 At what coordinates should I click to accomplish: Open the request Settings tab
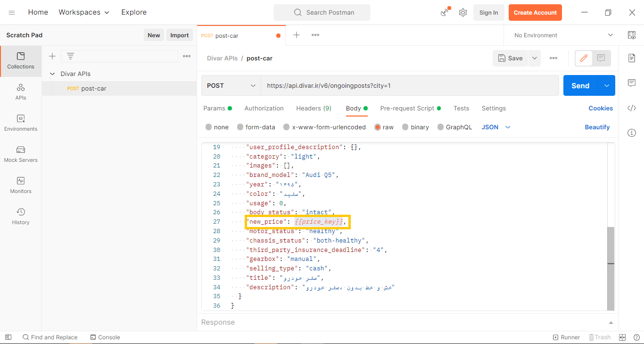point(494,108)
